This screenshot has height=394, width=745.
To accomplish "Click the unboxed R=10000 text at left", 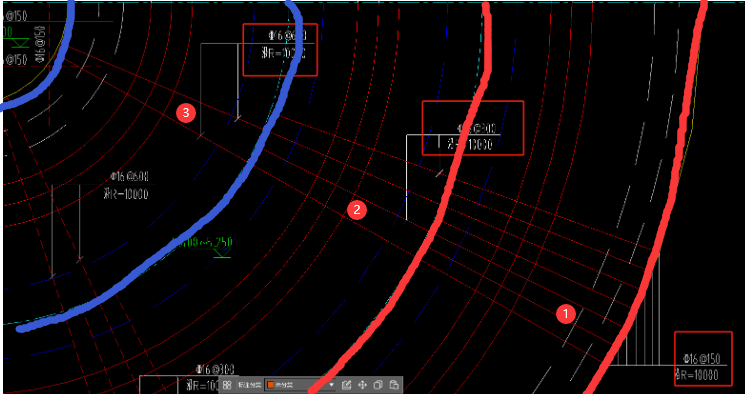I will pyautogui.click(x=125, y=194).
